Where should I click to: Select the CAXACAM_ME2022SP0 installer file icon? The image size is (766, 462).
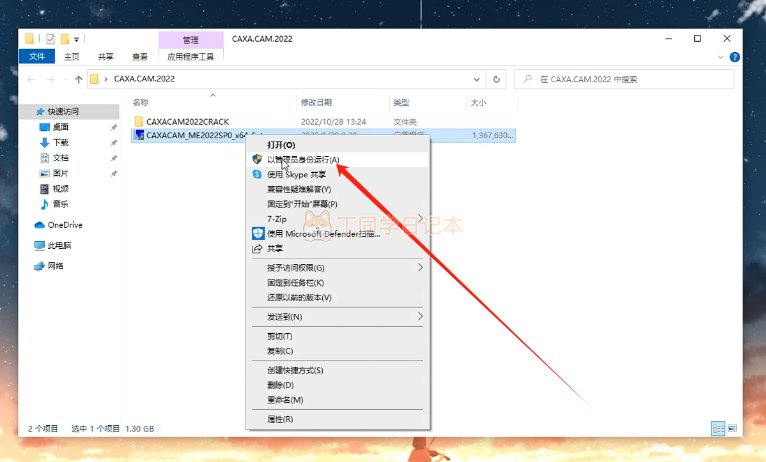139,135
